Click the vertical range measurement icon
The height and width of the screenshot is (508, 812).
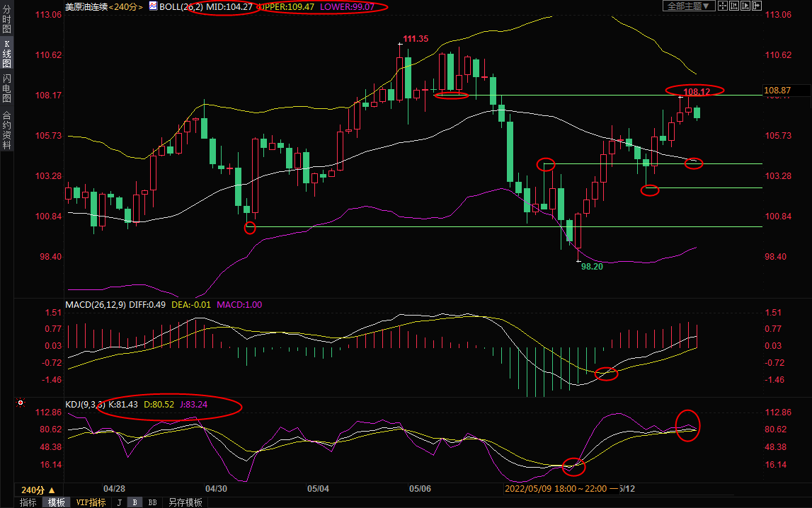734,6
